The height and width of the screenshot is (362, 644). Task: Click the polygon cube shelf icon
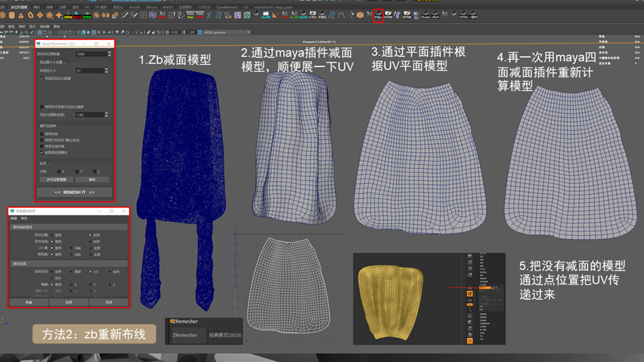click(3, 15)
